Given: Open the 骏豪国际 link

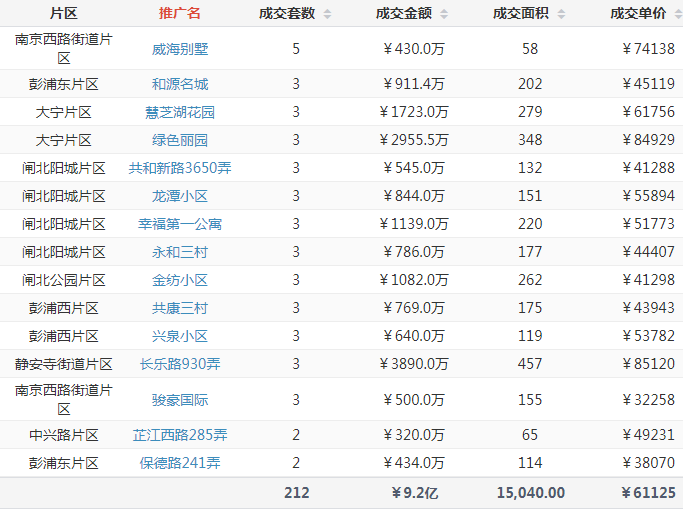Looking at the screenshot, I should coord(180,400).
